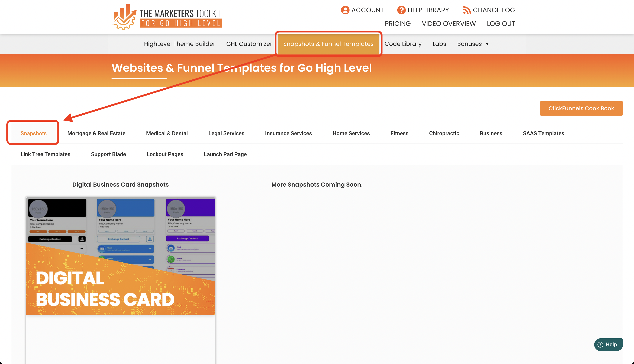The height and width of the screenshot is (364, 634).
Task: Click the ClickFunnels Cook Book button
Action: pyautogui.click(x=581, y=108)
